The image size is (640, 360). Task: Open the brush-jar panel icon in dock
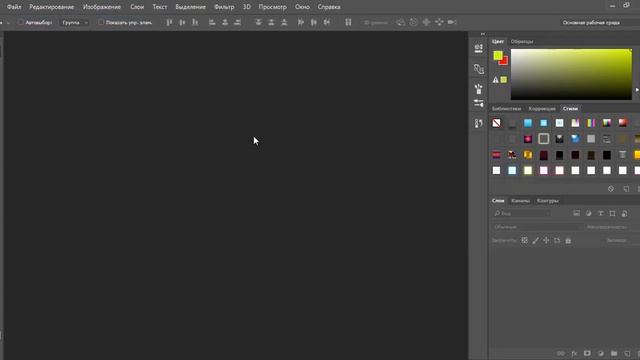coord(479,89)
